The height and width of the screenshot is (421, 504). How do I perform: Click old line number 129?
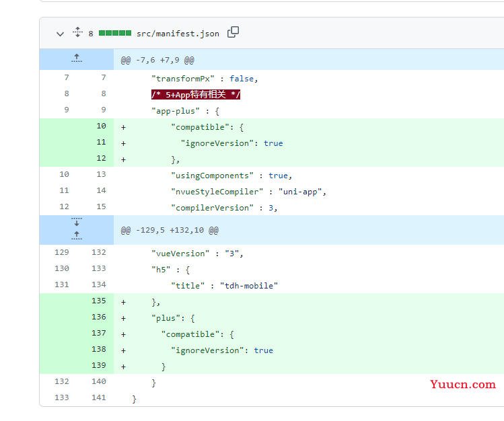(x=62, y=252)
